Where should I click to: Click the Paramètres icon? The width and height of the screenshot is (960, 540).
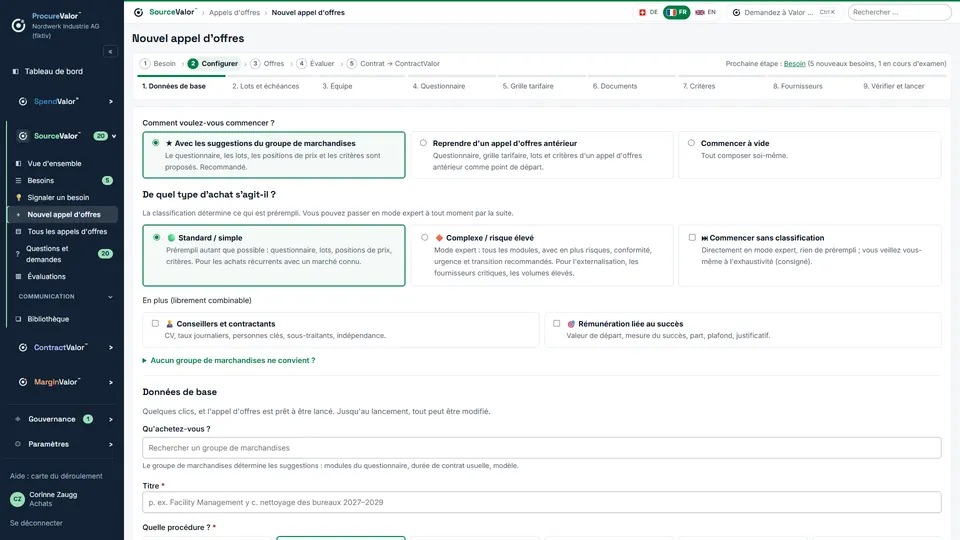click(x=18, y=444)
